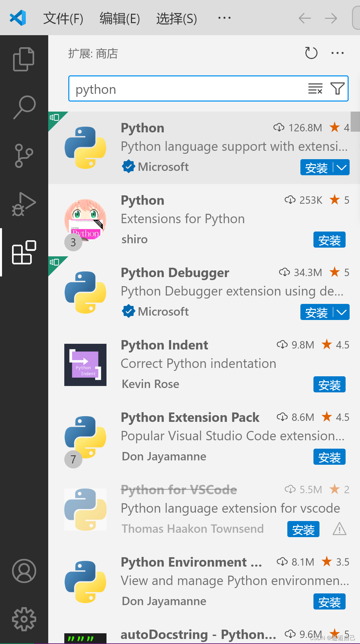Open Python Extension Pack logo thumbnail
The height and width of the screenshot is (644, 360).
click(x=85, y=437)
